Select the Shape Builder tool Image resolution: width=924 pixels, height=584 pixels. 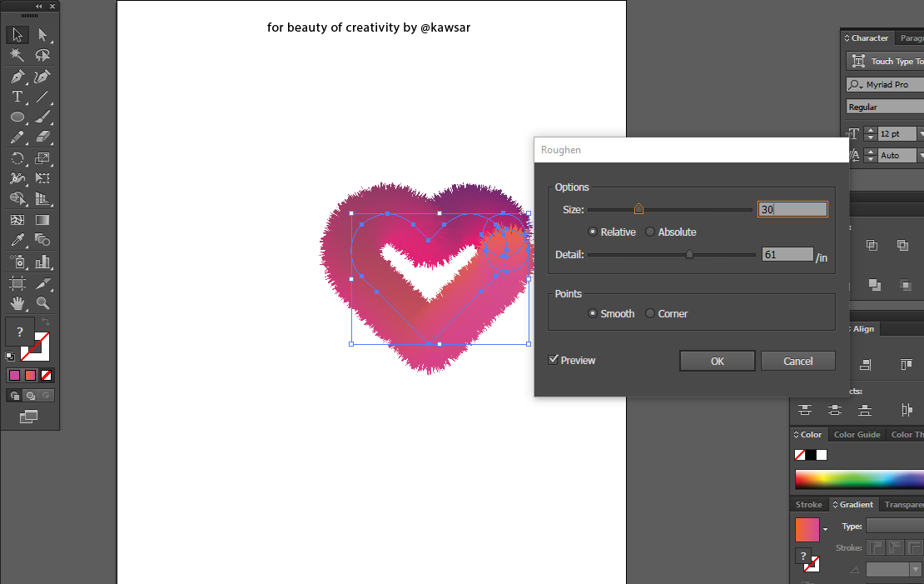point(17,199)
